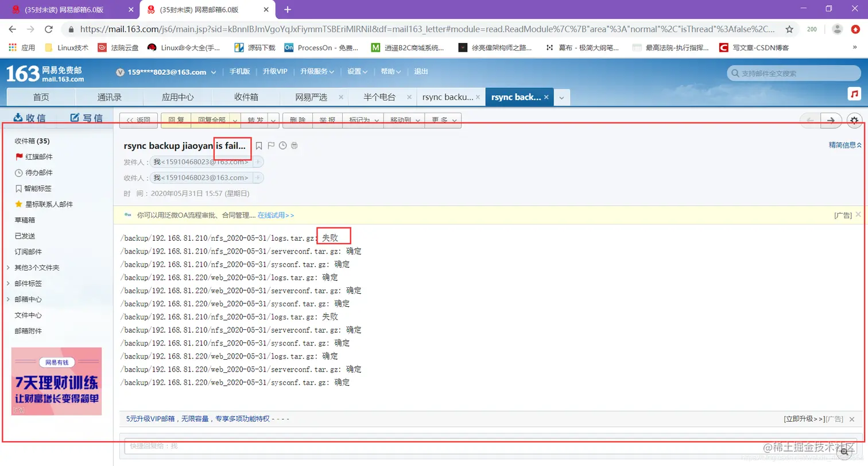Viewport: 868px width, 466px height.
Task: Open mail settings gear icon
Action: (854, 120)
